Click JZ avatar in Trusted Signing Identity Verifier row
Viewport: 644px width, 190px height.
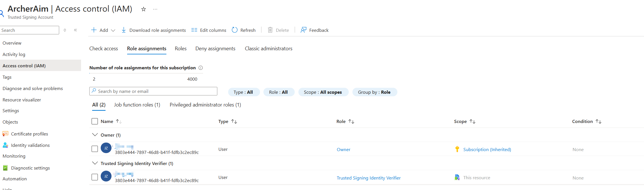[106, 176]
